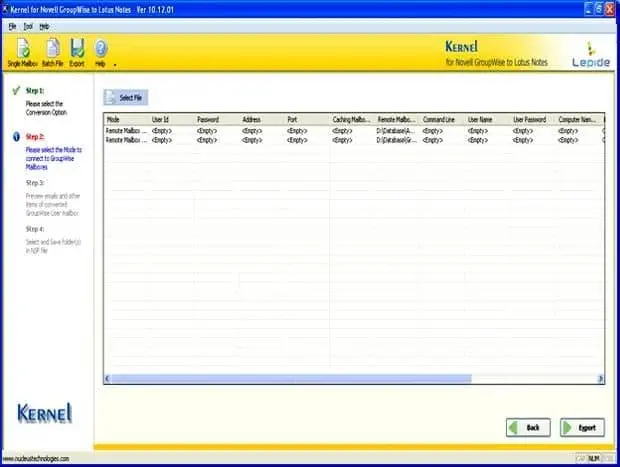The image size is (620, 467).
Task: Open the Help toolbar icon
Action: pos(100,53)
